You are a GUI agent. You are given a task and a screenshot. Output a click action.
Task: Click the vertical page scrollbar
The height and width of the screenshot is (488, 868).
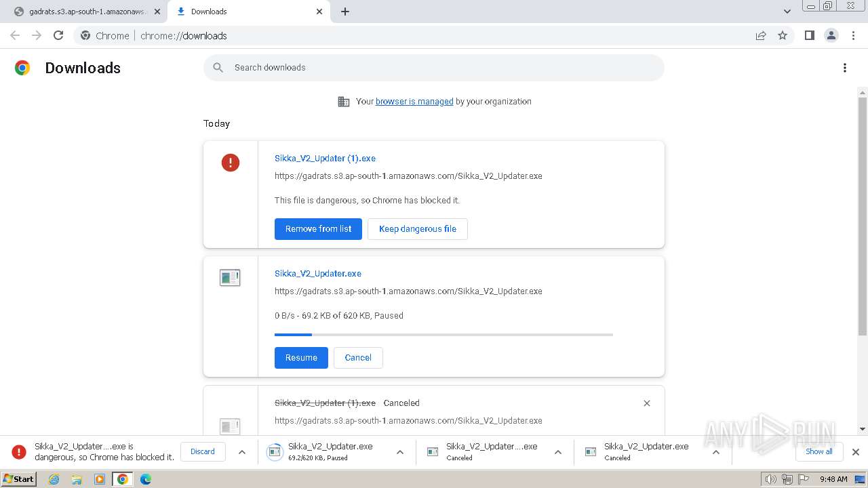click(863, 217)
